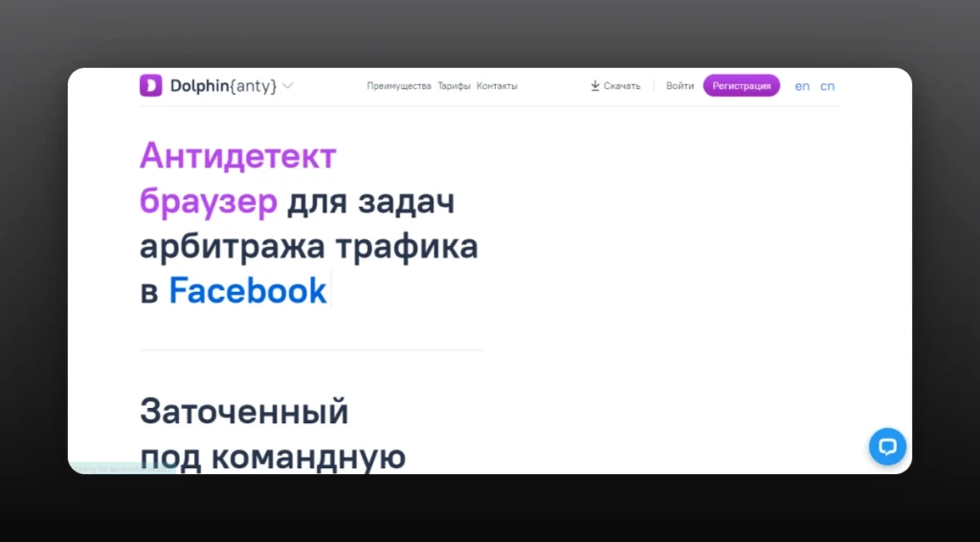Click the Заточенный heading text
This screenshot has width=980, height=542.
244,412
